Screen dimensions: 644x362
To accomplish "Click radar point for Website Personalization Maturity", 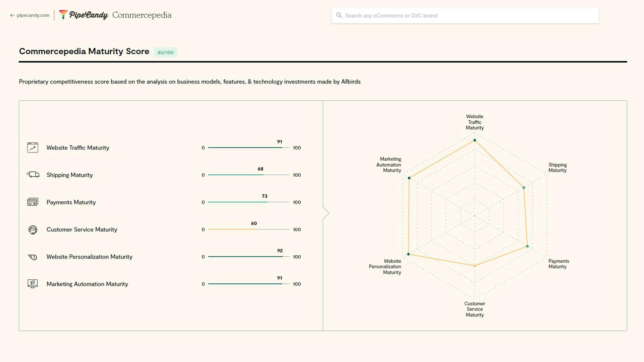I will pyautogui.click(x=408, y=254).
